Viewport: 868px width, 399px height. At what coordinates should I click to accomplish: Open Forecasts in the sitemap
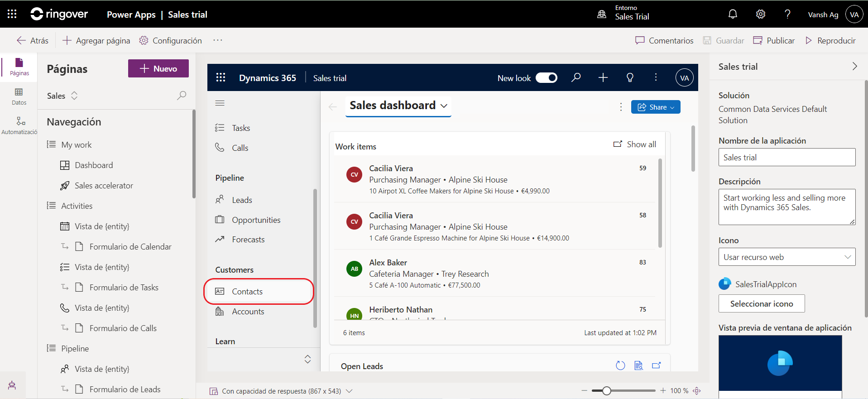point(248,240)
